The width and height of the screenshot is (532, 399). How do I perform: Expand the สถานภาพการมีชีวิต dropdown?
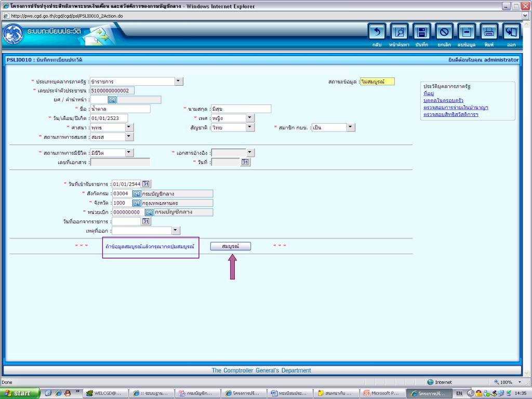129,152
